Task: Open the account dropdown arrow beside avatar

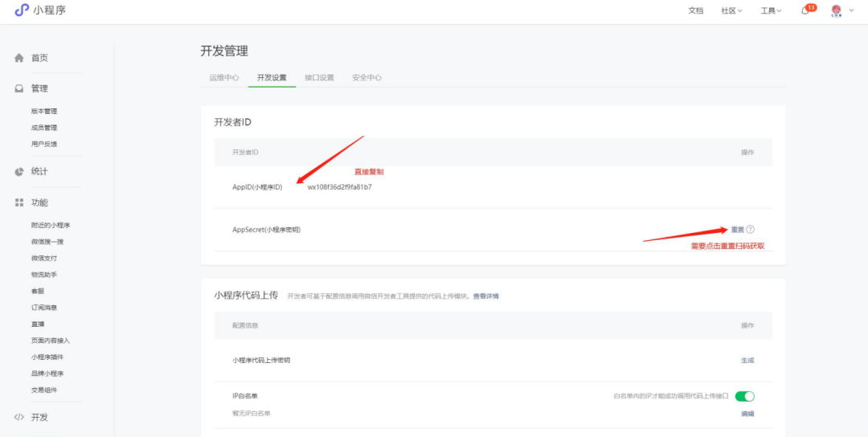Action: pos(851,10)
